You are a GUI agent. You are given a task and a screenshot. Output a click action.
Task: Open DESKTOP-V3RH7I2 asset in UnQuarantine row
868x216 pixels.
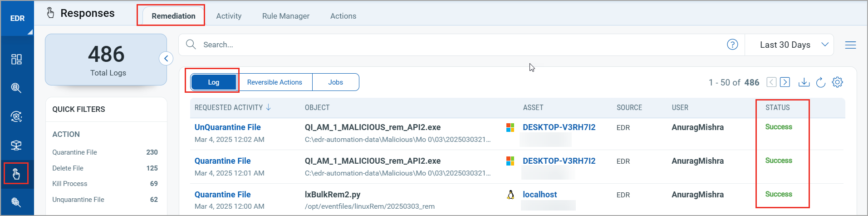click(x=559, y=127)
